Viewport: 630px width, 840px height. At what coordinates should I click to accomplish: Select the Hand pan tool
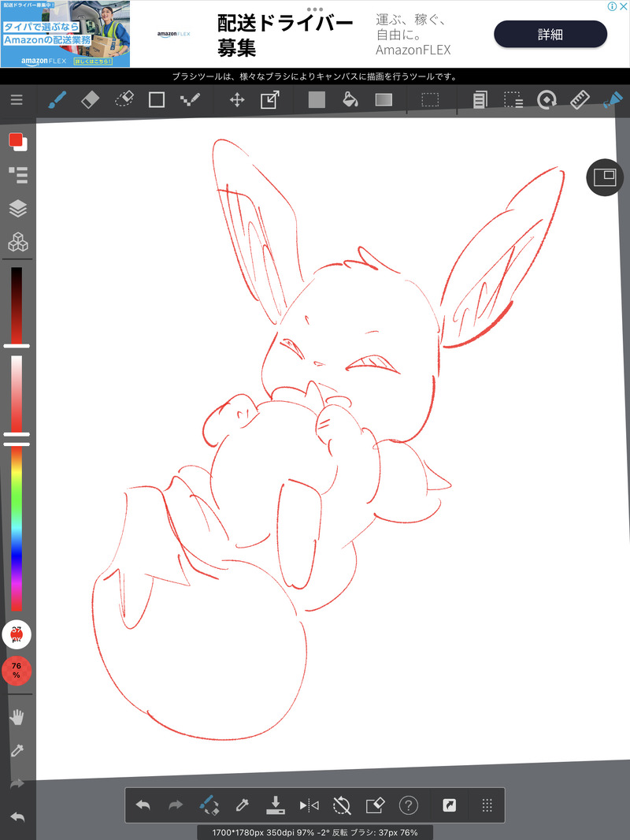click(x=17, y=717)
